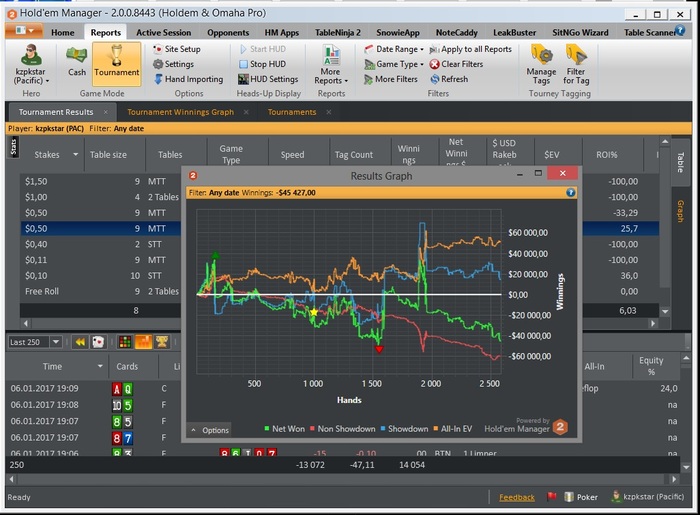Click the green peak triangle marker
The width and height of the screenshot is (700, 515).
pos(215,255)
